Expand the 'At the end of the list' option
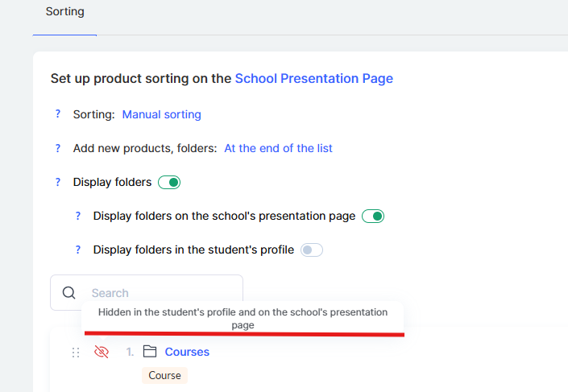The height and width of the screenshot is (392, 568). click(x=278, y=148)
